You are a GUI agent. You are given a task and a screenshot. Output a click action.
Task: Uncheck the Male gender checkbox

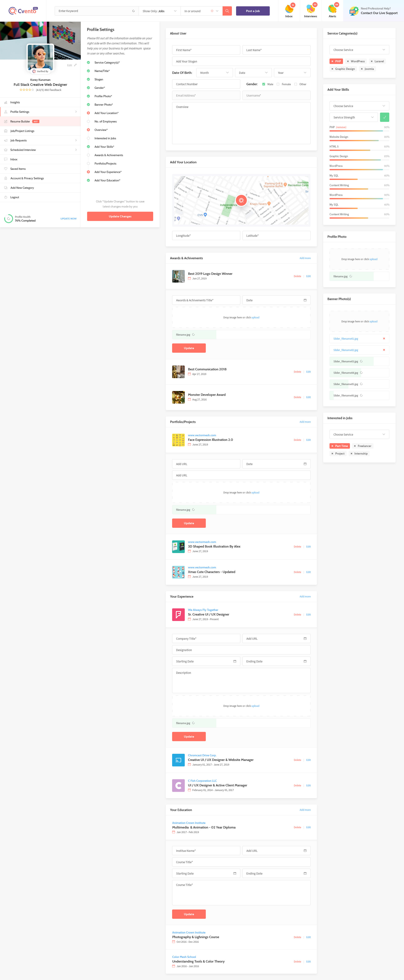264,84
